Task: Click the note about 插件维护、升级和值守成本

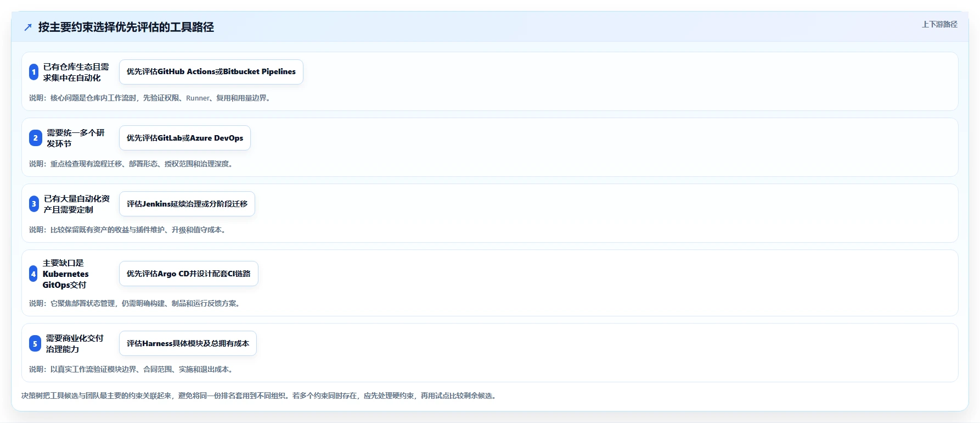Action: coord(128,230)
